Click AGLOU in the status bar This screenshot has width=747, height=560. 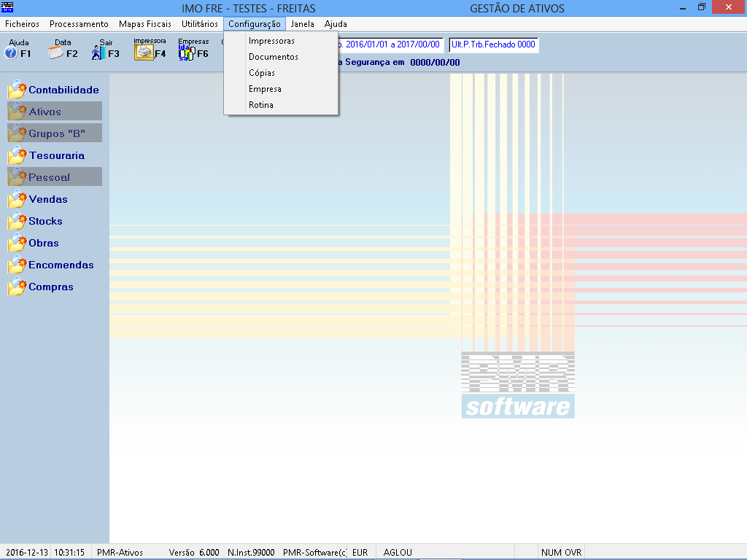tap(398, 553)
